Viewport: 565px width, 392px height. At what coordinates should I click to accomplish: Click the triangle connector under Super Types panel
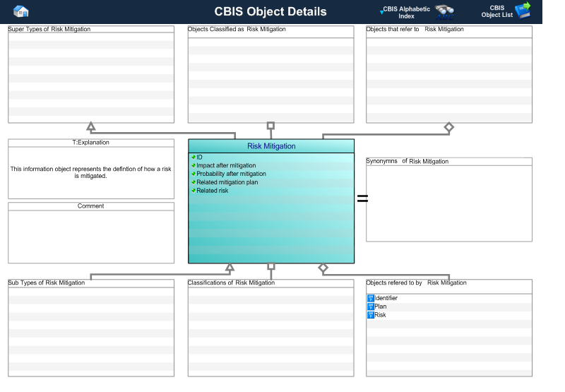(91, 126)
